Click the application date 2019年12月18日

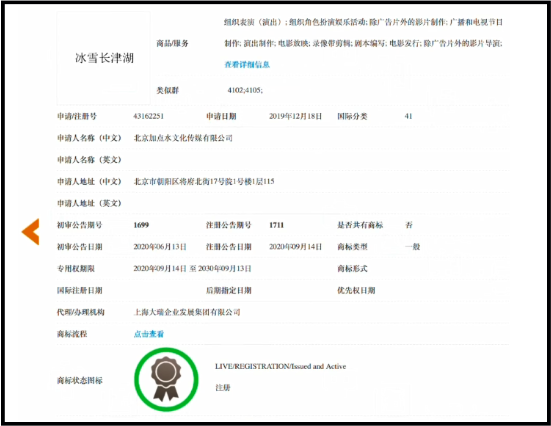pos(295,116)
